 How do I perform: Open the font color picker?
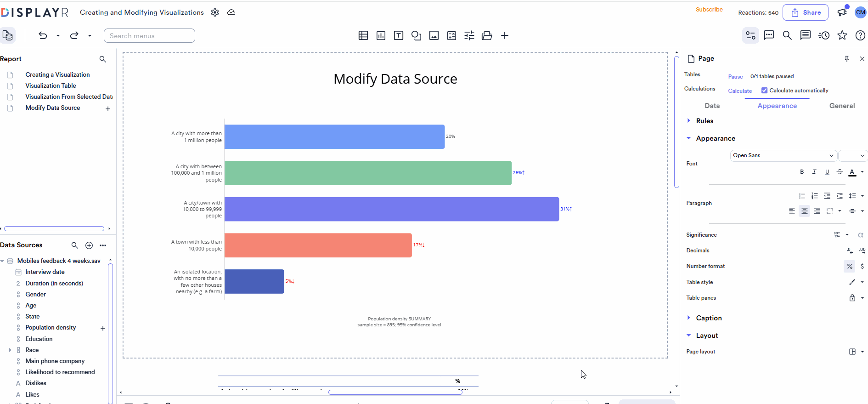point(852,172)
